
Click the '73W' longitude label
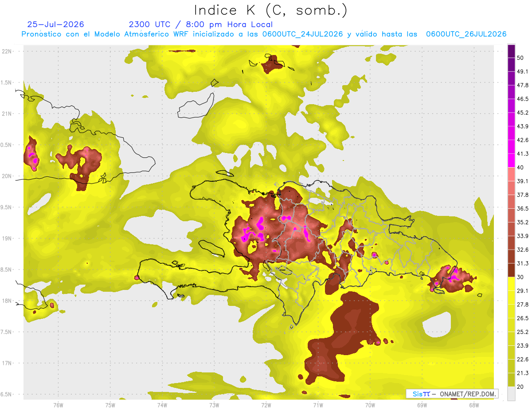(x=214, y=405)
